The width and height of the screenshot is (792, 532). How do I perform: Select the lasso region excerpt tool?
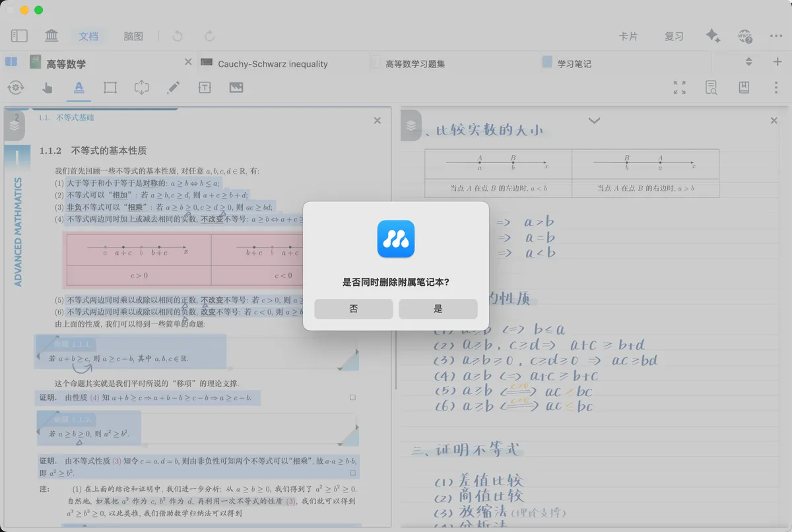coord(141,87)
